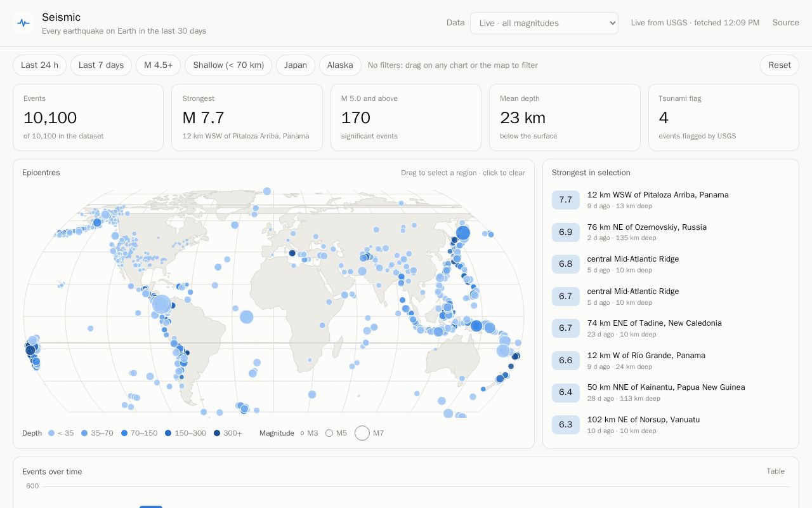Viewport: 812px width, 508px height.
Task: Select the Alaska region filter
Action: [340, 65]
